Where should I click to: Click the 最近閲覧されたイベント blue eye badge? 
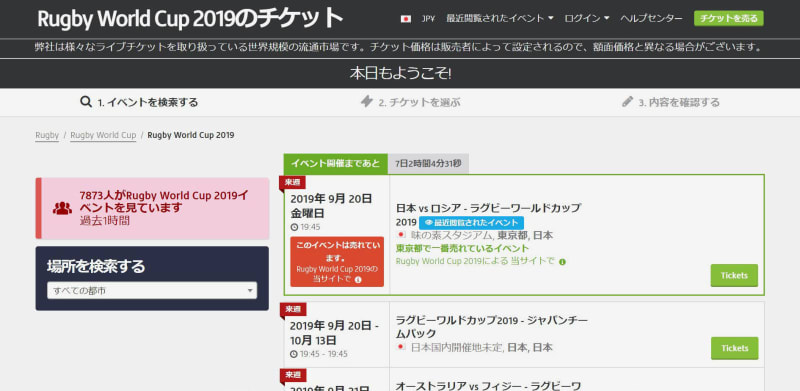(x=471, y=223)
